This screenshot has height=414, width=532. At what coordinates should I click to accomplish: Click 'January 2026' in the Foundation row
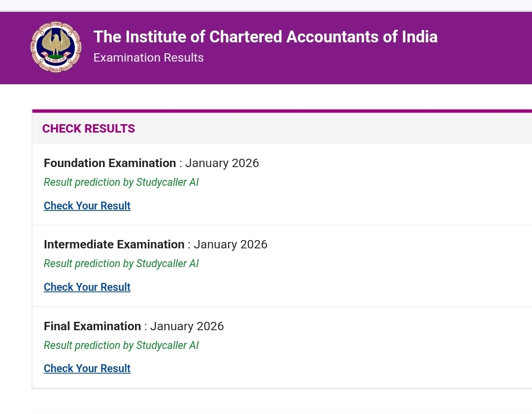(222, 163)
